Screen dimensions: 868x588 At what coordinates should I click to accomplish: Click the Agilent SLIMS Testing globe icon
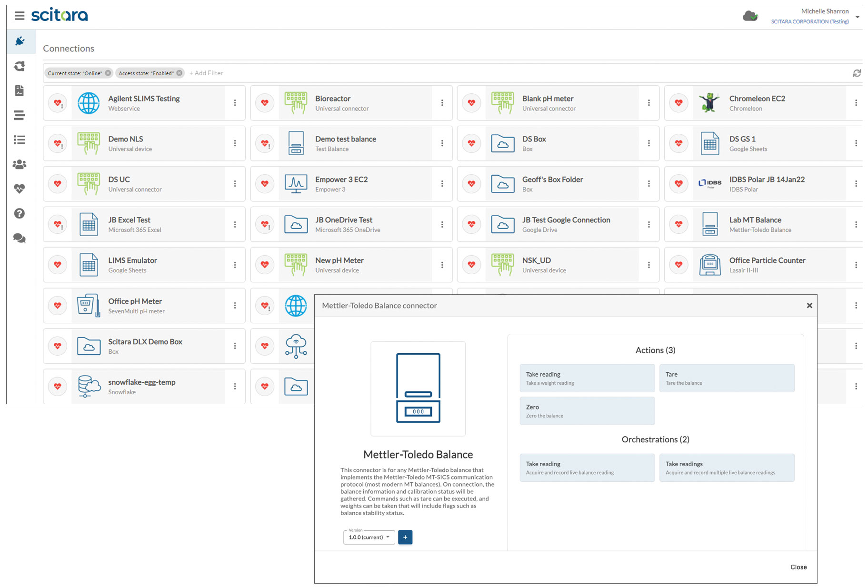pyautogui.click(x=89, y=103)
